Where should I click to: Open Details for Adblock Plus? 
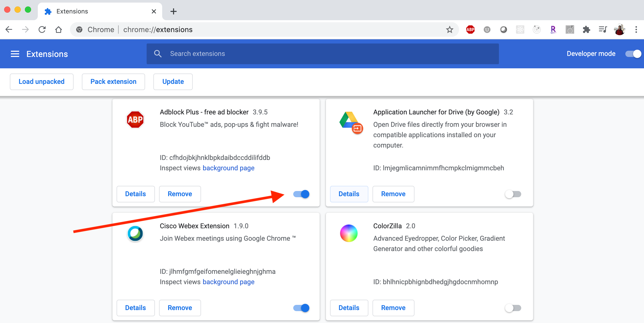[135, 194]
